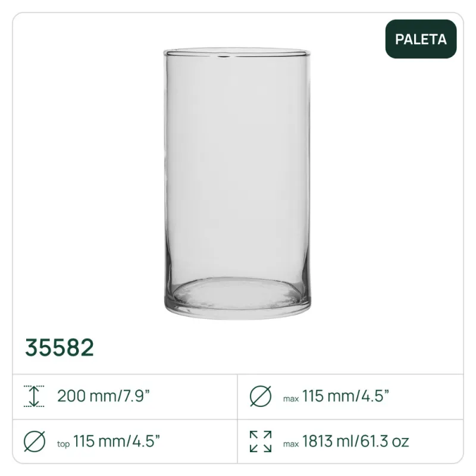Click the "max" label beside diameter icon
Screen dimensions: 476x476
pyautogui.click(x=291, y=398)
